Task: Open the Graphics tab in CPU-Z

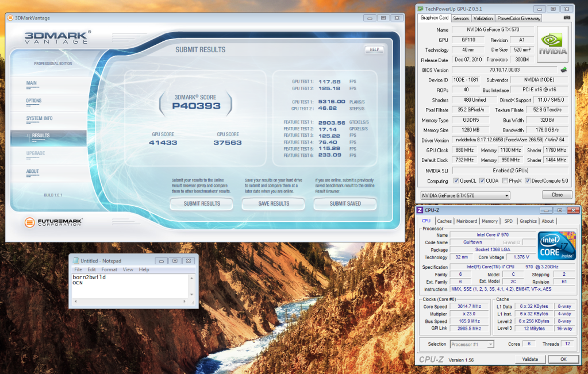Action: pyautogui.click(x=528, y=221)
